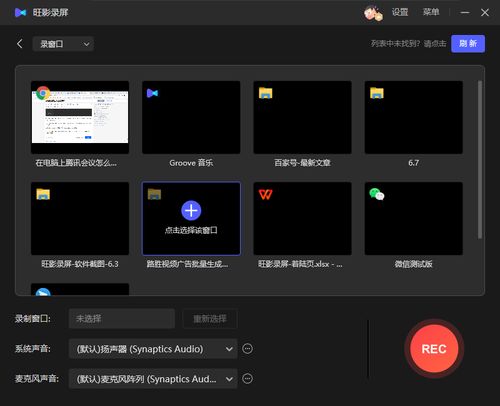Open the 菜单 menu
The width and height of the screenshot is (500, 406).
point(431,12)
